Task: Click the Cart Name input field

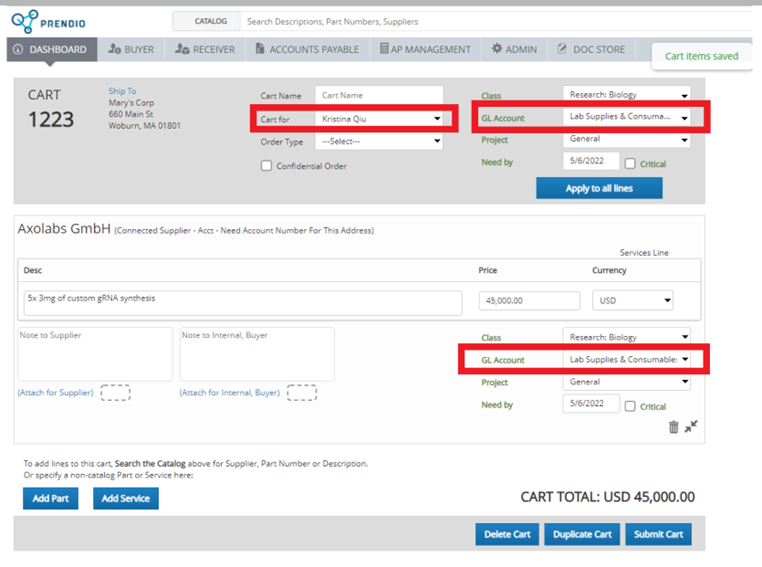Action: 379,96
